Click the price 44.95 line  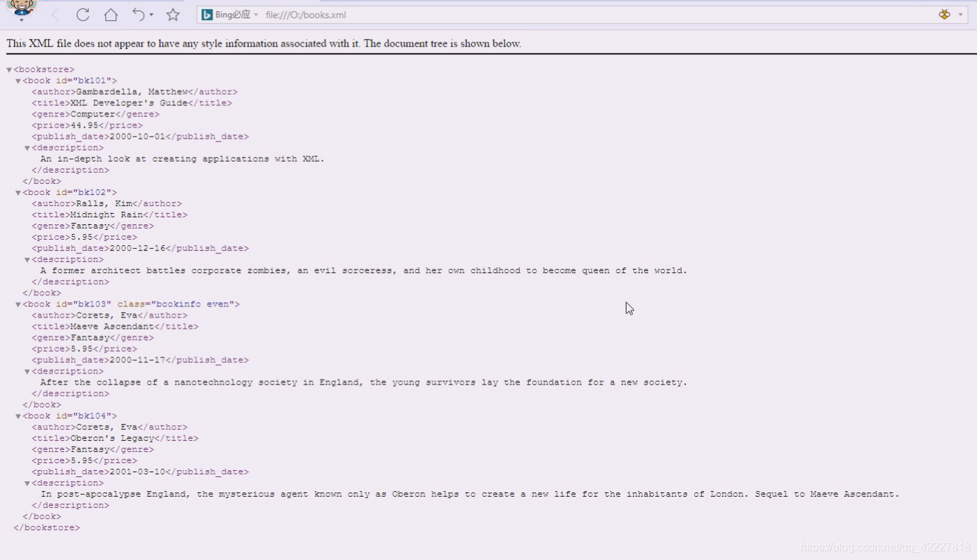click(x=87, y=125)
